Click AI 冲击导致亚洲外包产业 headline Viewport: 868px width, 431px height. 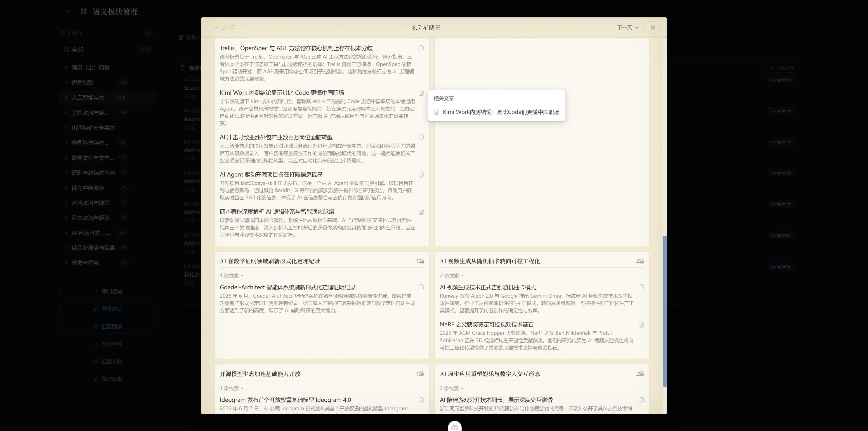[x=276, y=137]
